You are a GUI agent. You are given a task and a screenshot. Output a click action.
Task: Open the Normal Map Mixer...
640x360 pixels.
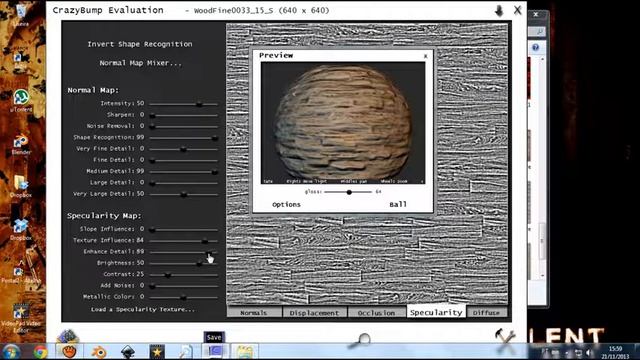(141, 63)
